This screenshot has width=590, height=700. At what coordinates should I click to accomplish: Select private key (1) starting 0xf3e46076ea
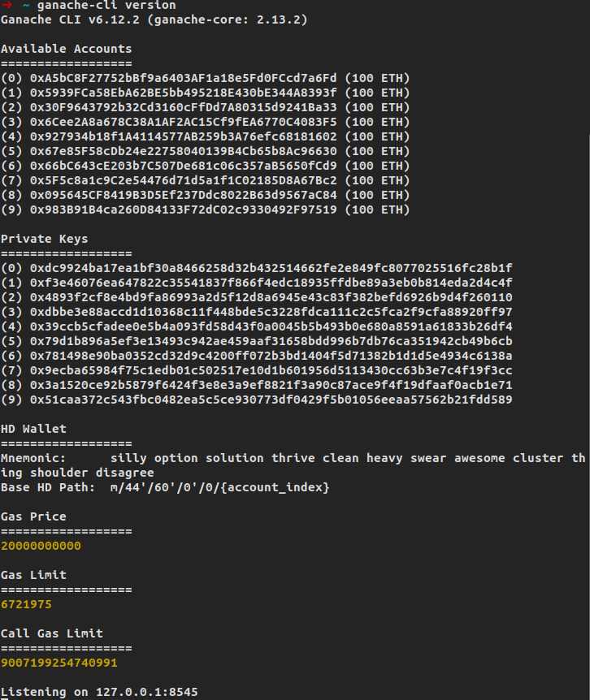coord(271,283)
